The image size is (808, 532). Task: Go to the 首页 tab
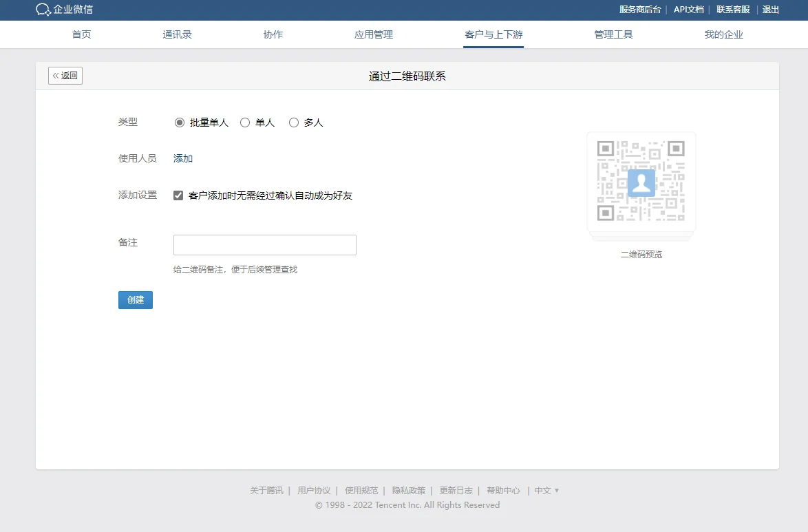[81, 34]
